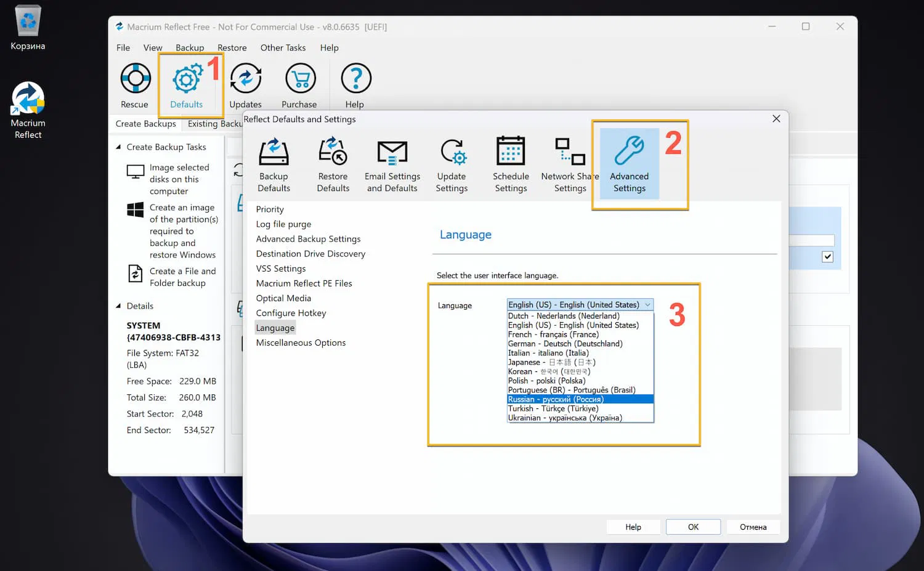Open Email Settings and Defaults
This screenshot has height=571, width=924.
click(392, 164)
